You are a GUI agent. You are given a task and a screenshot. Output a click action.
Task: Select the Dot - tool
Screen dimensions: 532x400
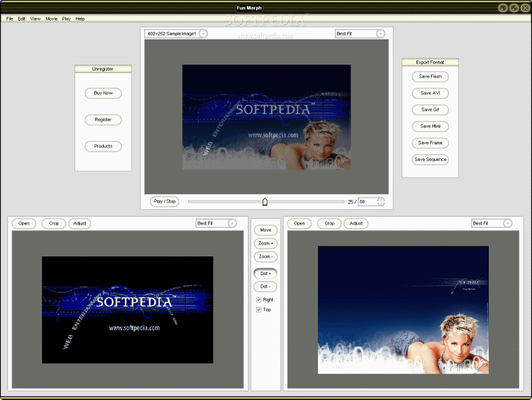coord(265,287)
